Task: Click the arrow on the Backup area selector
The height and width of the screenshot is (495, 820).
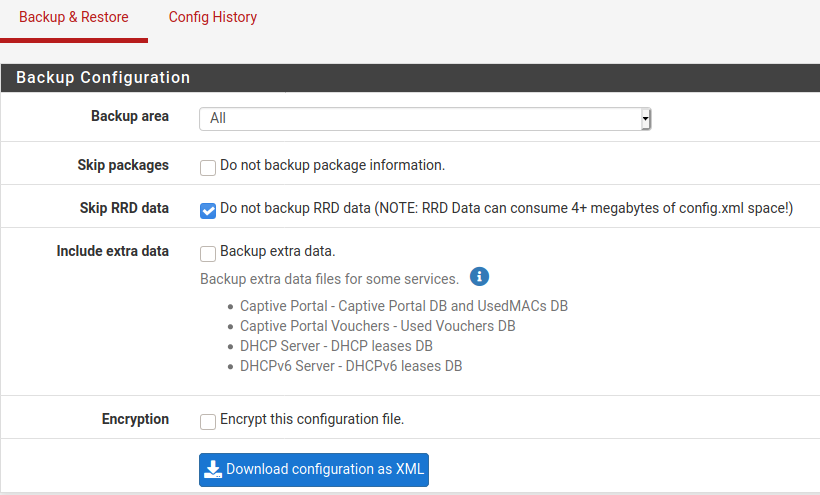Action: coord(646,119)
